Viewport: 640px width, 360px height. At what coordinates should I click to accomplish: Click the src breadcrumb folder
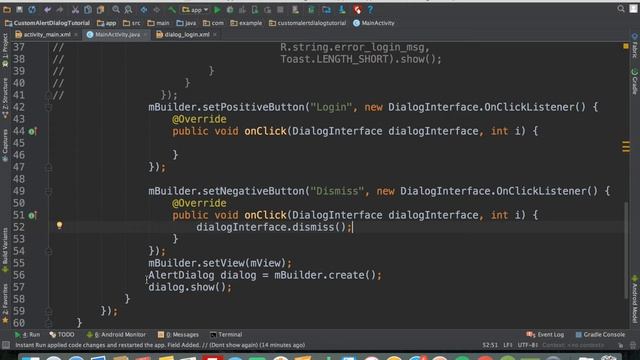point(131,23)
